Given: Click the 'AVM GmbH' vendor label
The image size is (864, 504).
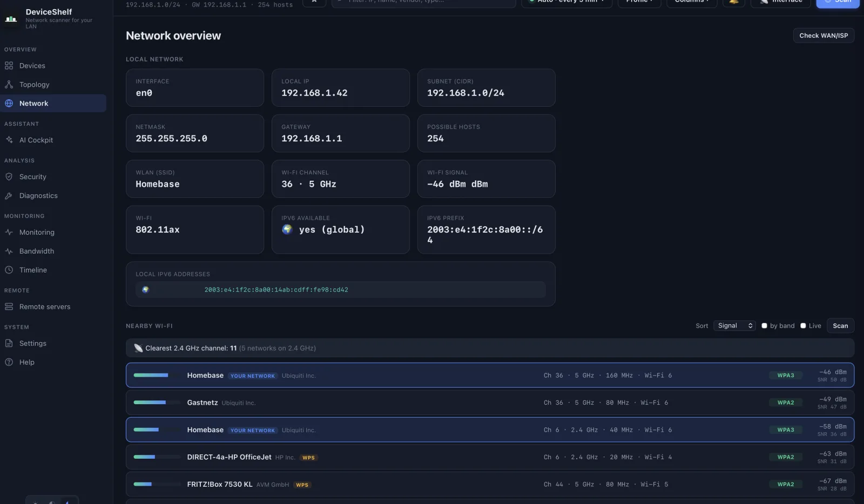Looking at the screenshot, I should pyautogui.click(x=273, y=485).
